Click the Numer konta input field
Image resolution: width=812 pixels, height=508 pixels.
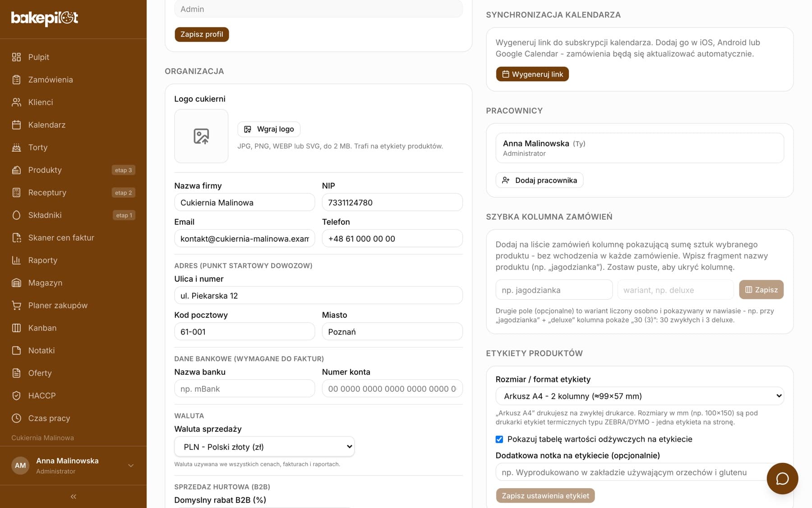(392, 388)
